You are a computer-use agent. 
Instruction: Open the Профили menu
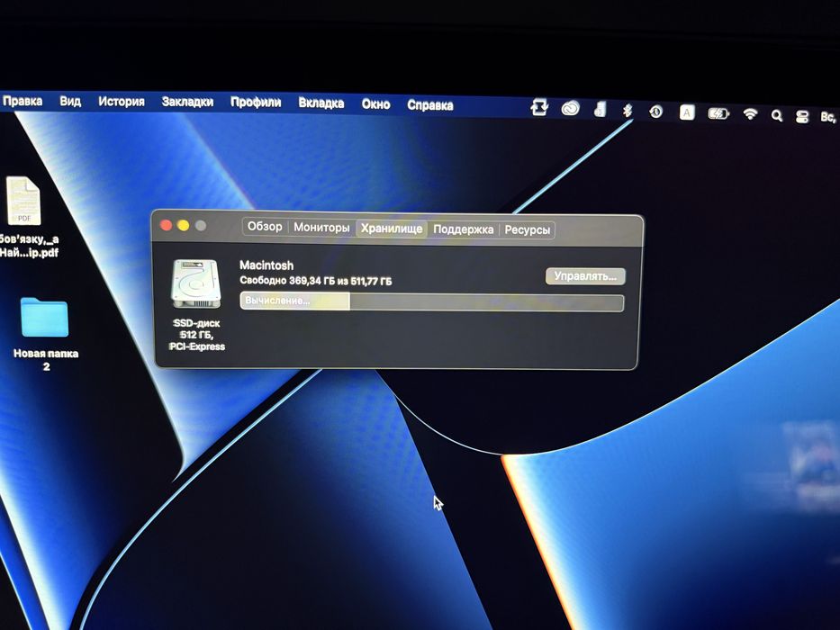(256, 103)
